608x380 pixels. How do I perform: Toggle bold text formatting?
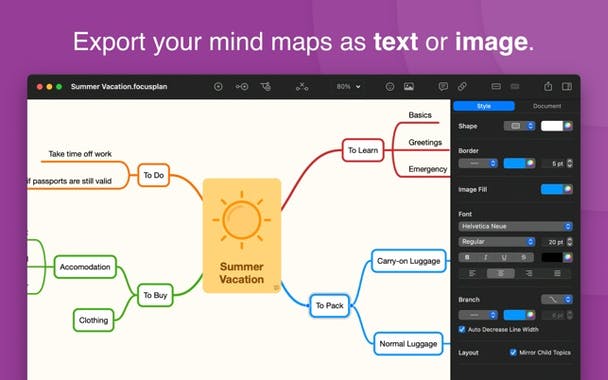pyautogui.click(x=467, y=257)
